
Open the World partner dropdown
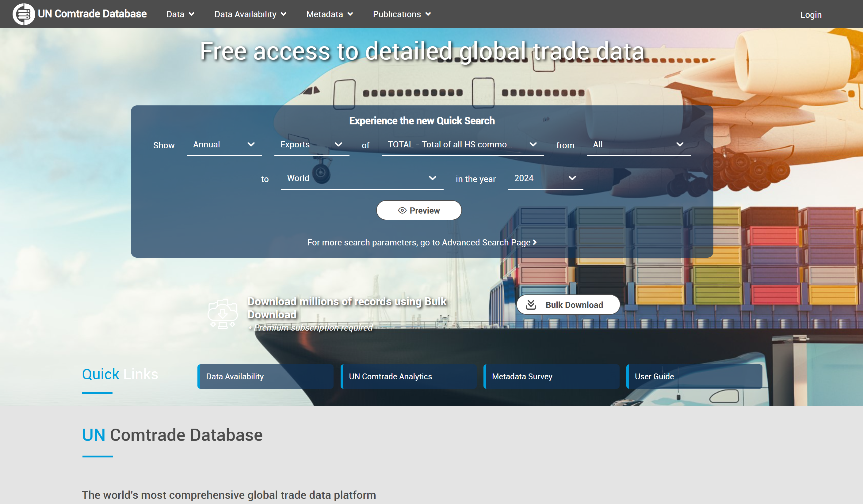pos(361,178)
